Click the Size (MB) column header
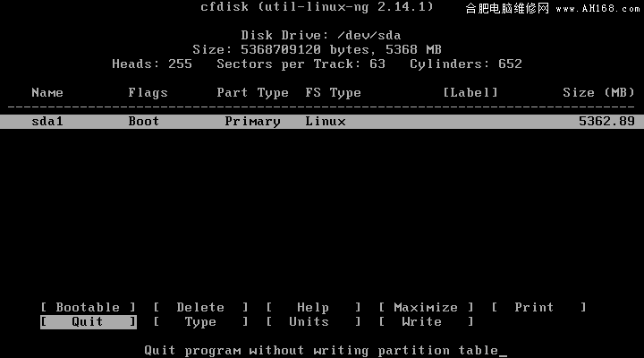 click(x=598, y=92)
